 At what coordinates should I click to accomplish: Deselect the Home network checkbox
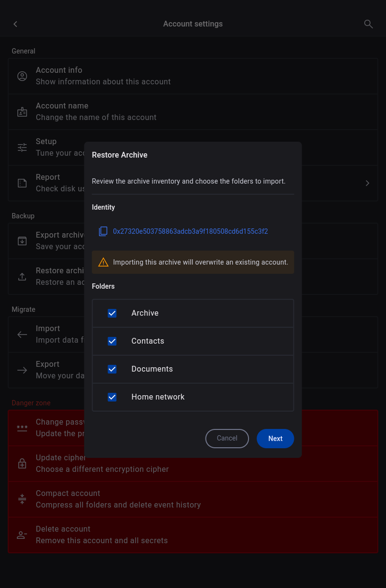tap(112, 397)
